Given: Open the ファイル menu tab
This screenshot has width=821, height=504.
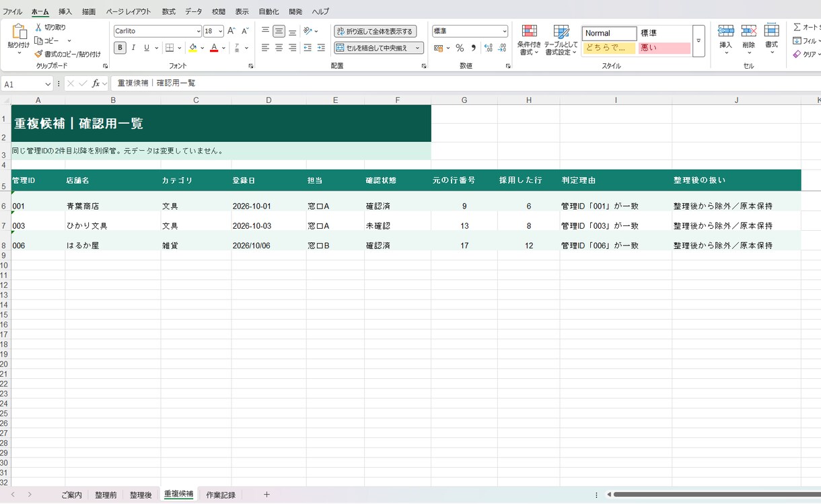Looking at the screenshot, I should pyautogui.click(x=12, y=11).
